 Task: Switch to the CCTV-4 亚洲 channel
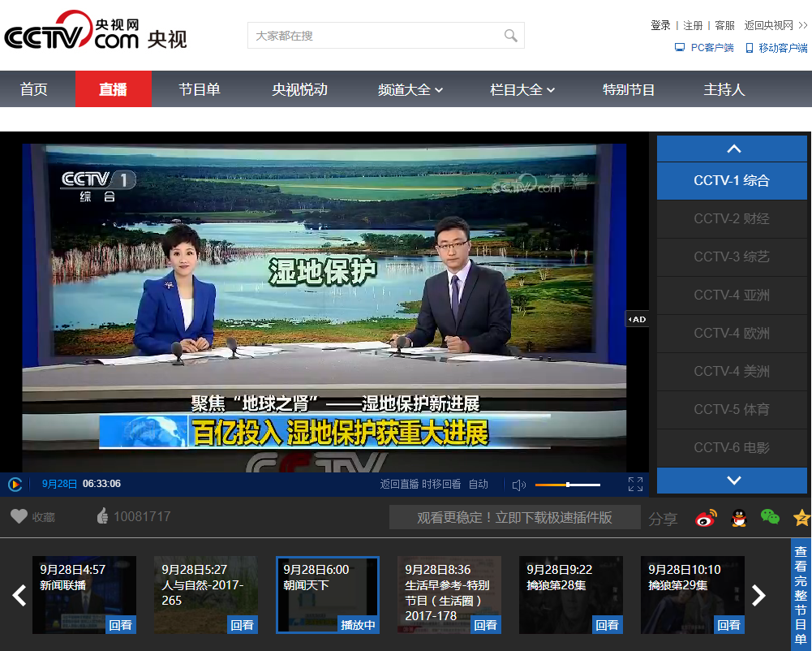732,295
